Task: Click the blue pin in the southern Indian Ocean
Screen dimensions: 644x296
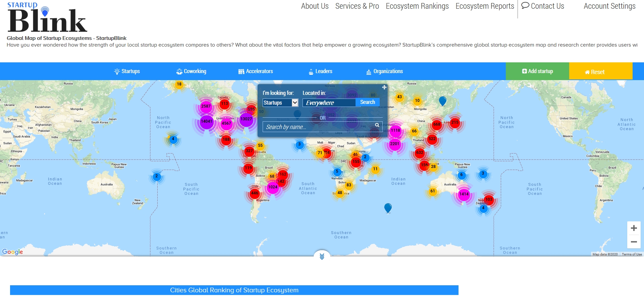Action: click(x=388, y=208)
